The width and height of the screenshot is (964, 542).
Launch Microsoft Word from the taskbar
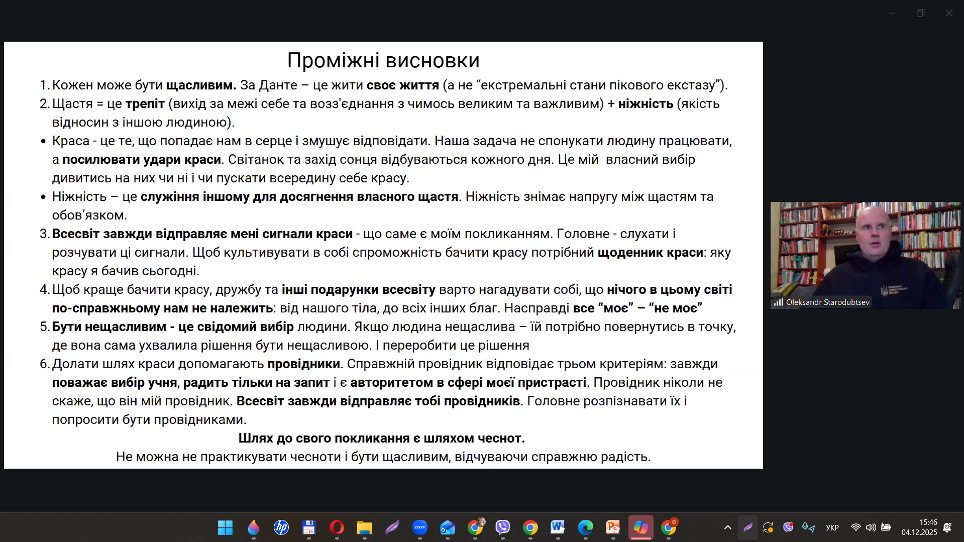[x=557, y=527]
